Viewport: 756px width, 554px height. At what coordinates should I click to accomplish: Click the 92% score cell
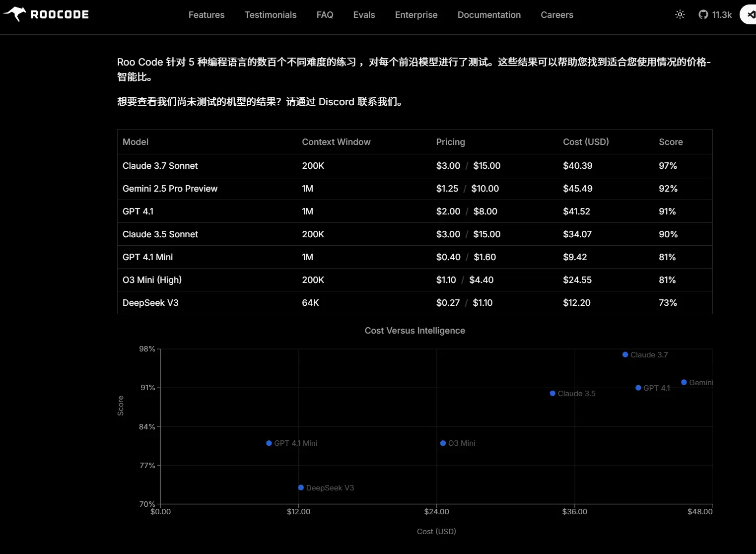(668, 189)
